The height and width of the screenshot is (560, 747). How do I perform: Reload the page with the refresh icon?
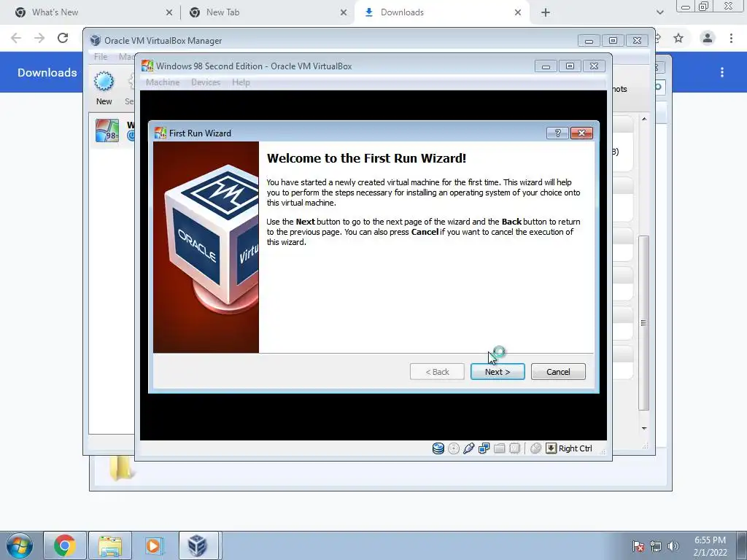coord(63,38)
